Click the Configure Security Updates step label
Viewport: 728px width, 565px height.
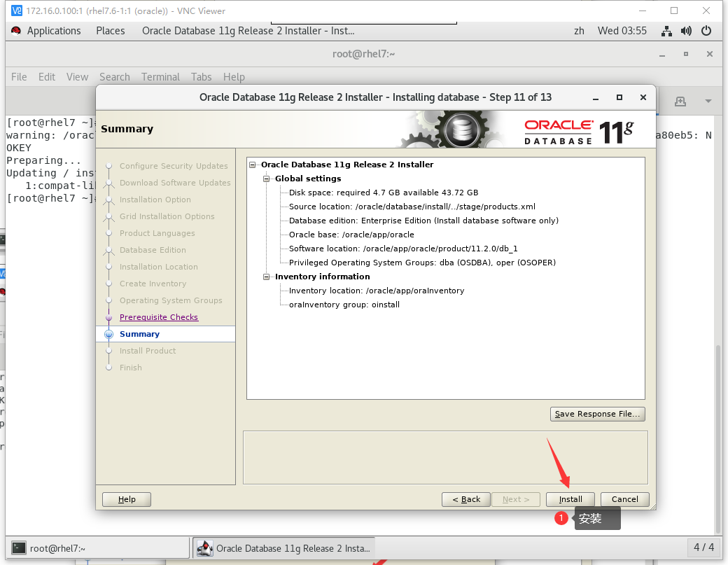(x=174, y=166)
